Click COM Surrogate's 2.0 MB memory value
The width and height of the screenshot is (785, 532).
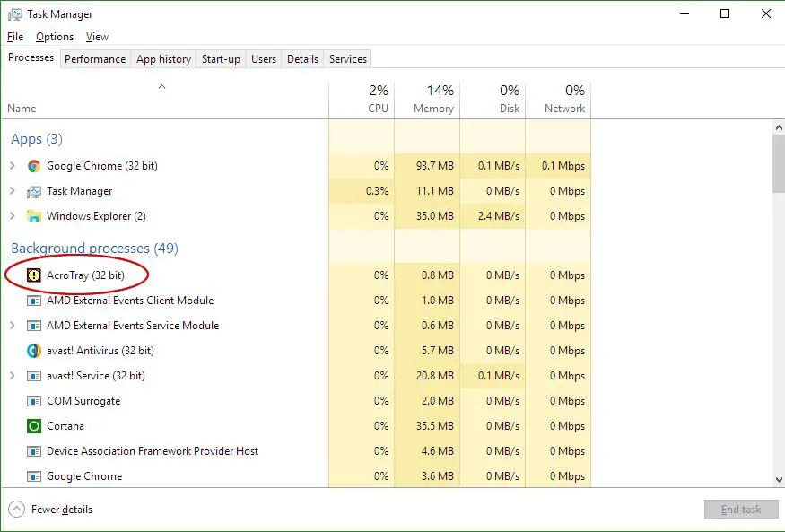[438, 401]
